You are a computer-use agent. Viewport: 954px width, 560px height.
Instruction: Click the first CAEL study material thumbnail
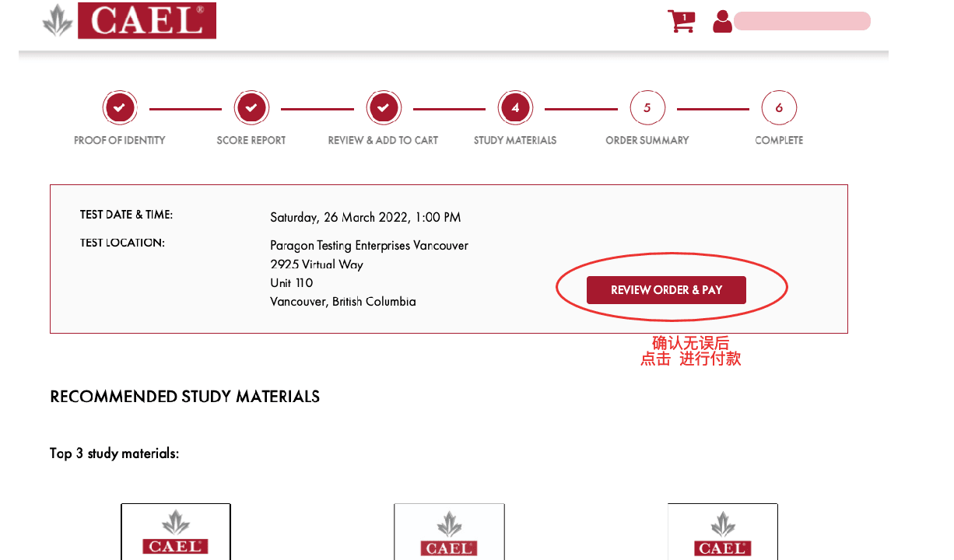[176, 531]
